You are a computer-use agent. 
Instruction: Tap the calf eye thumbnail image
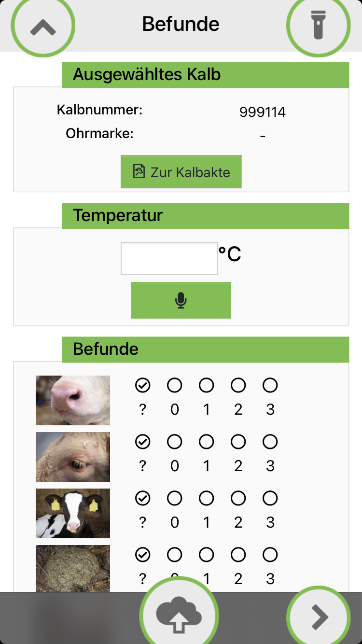(73, 457)
